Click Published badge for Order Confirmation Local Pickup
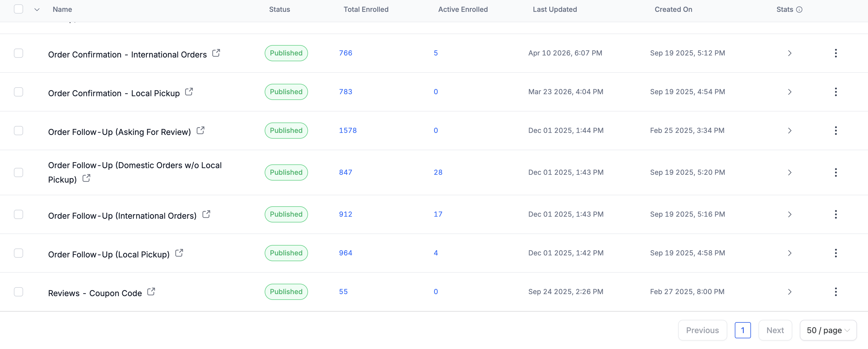Viewport: 868px width, 349px height. click(x=286, y=92)
